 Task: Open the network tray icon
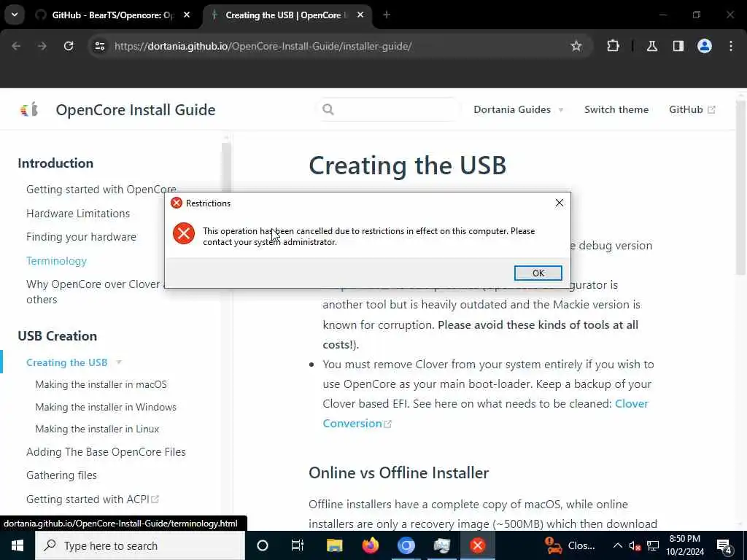tap(653, 545)
